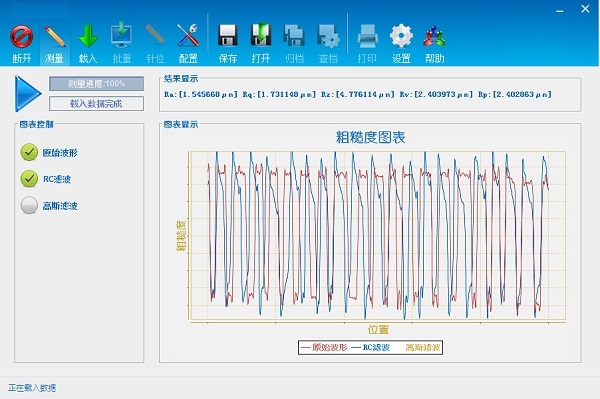Screen dimensions: 600x399
Task: Start measurement with the blue play arrow
Action: click(x=28, y=94)
